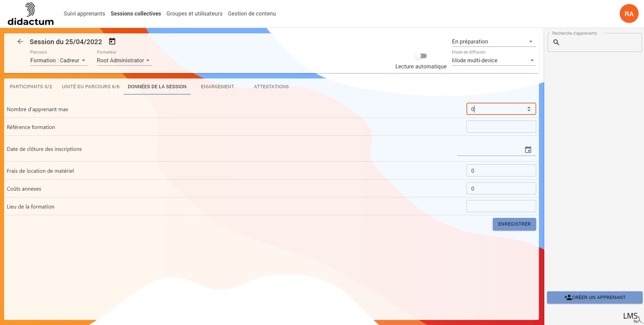This screenshot has height=325, width=644.
Task: Click the Session du 25/04/2022 title
Action: point(66,42)
